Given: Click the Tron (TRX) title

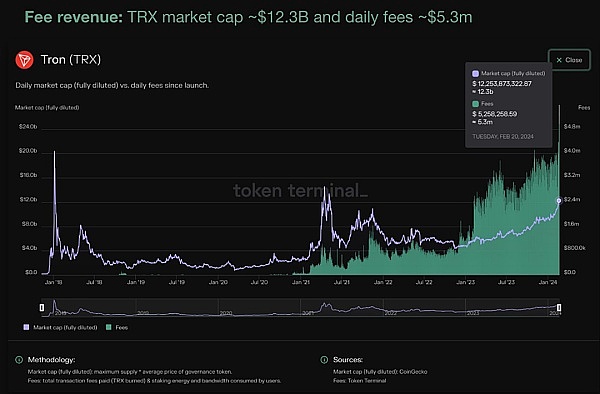Looking at the screenshot, I should [71, 60].
